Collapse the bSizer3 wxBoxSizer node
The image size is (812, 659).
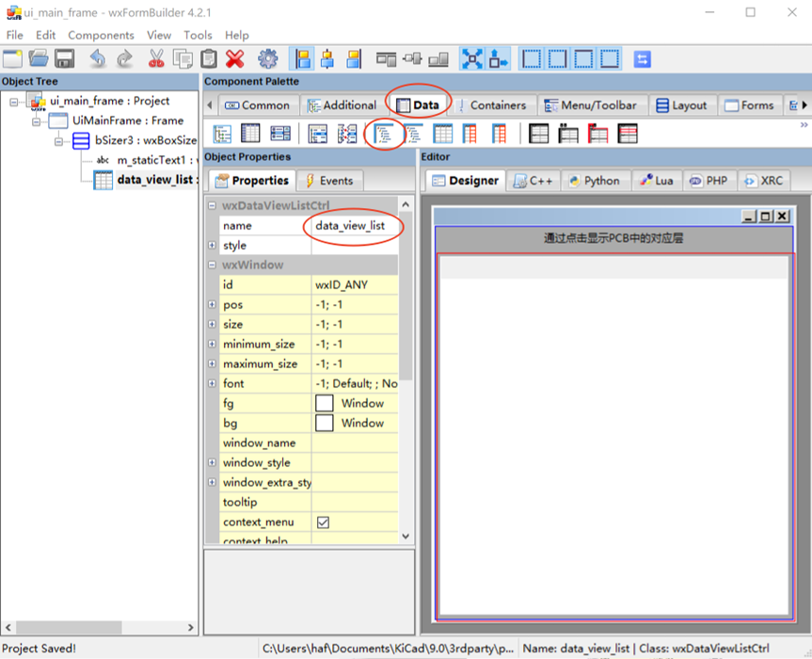point(58,141)
